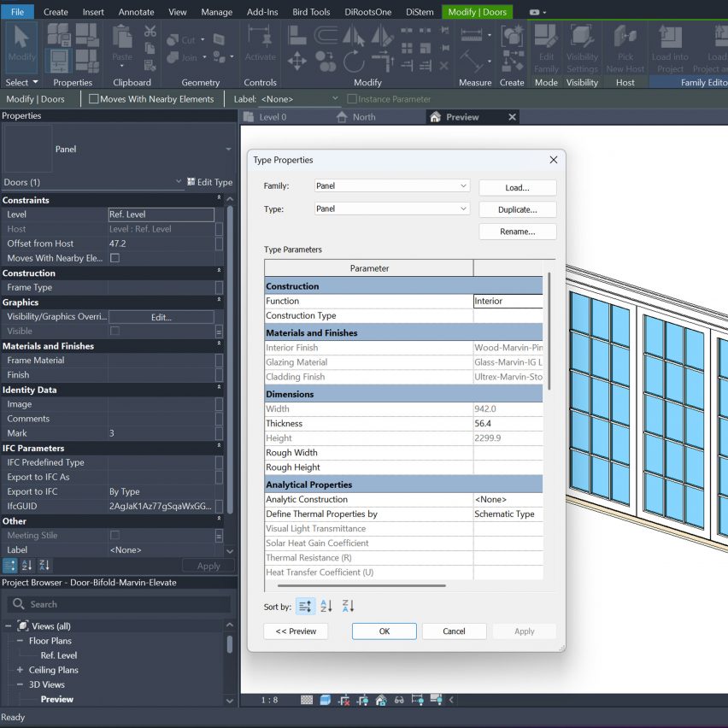This screenshot has width=728, height=728.
Task: Click the Unlocked 3D View house icon
Action: (x=381, y=700)
